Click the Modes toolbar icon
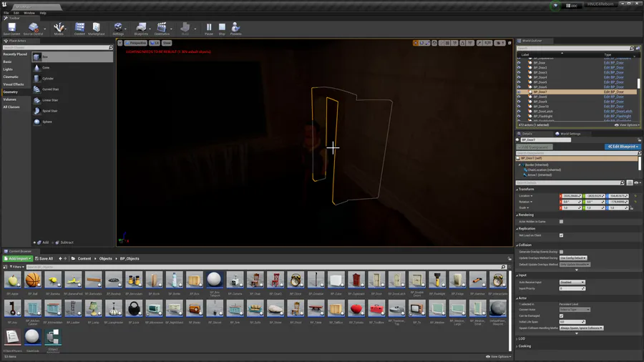The image size is (644, 362). click(59, 28)
